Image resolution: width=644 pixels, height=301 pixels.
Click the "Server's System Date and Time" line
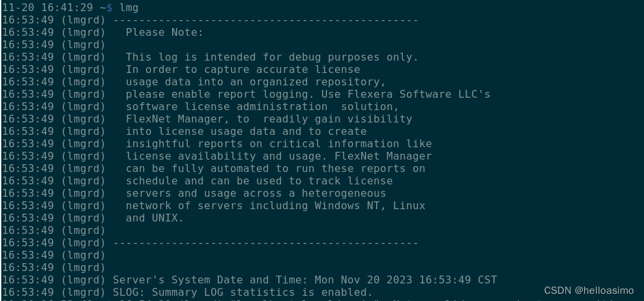pos(304,280)
